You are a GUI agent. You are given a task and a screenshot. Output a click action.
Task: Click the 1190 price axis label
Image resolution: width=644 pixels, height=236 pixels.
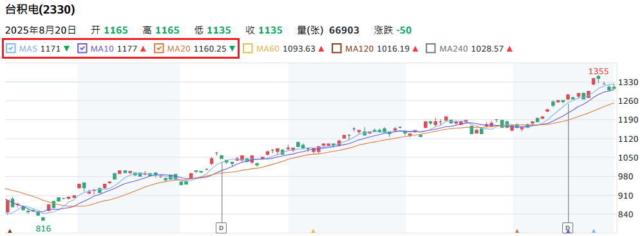629,120
